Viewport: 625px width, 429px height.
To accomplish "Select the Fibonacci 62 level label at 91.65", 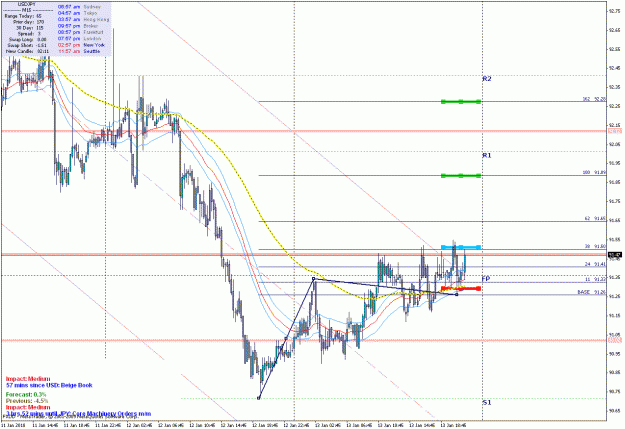I will [x=595, y=218].
